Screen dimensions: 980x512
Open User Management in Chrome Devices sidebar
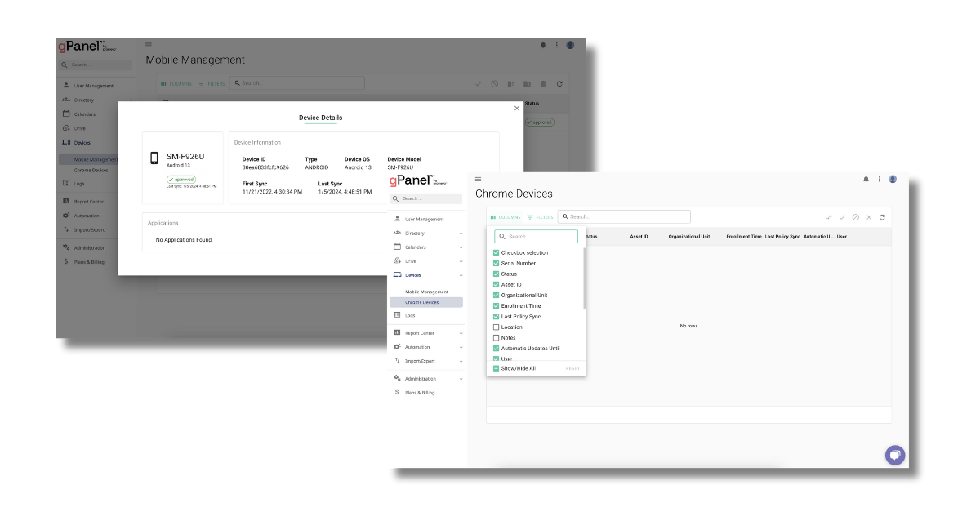point(425,219)
